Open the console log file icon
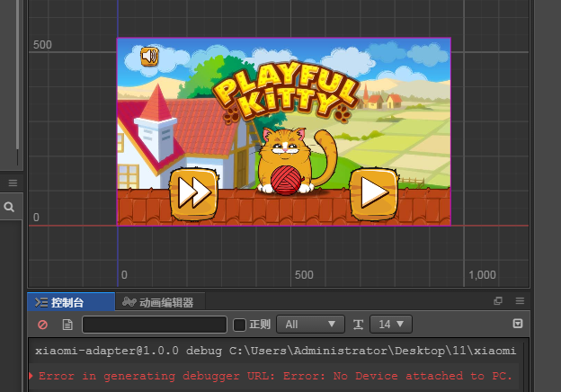 (67, 325)
